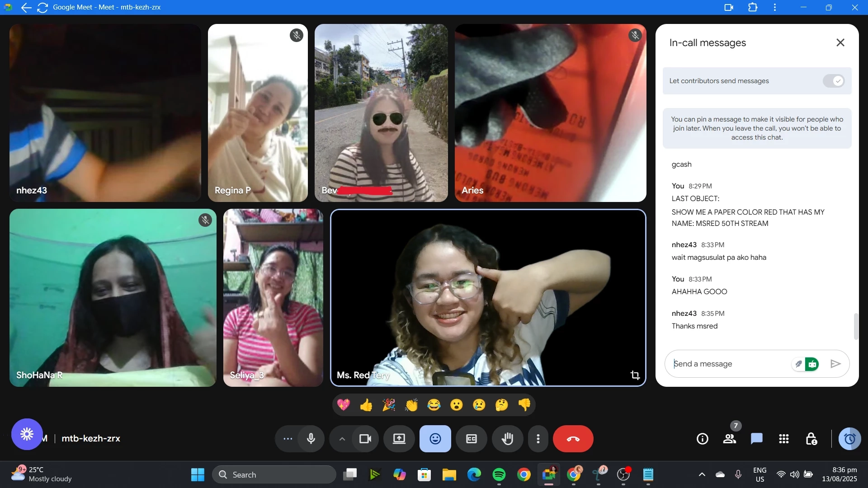Focus the Send a message field
Screen dimensions: 868x488
[x=729, y=364]
